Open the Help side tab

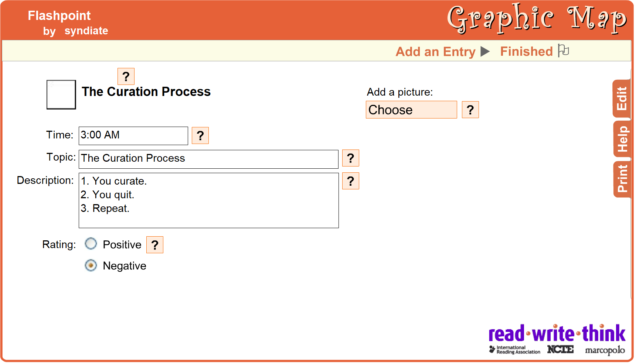pos(622,139)
